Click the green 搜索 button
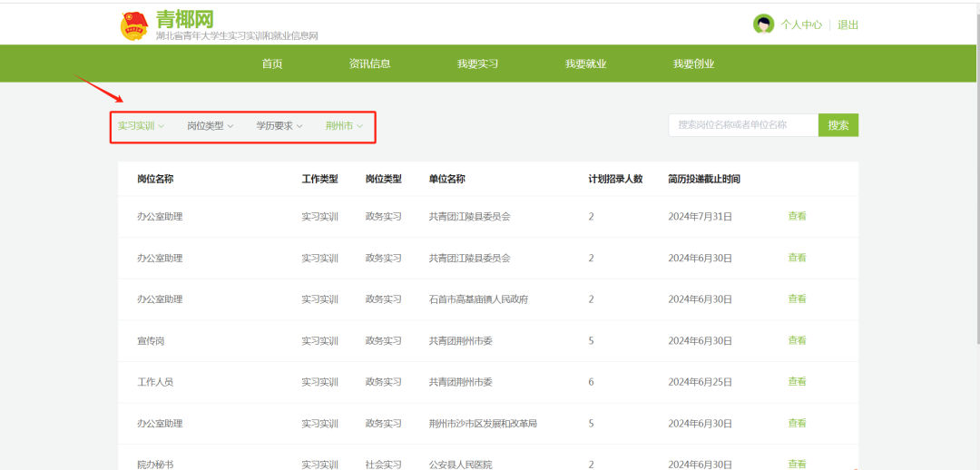980x470 pixels. click(x=838, y=125)
